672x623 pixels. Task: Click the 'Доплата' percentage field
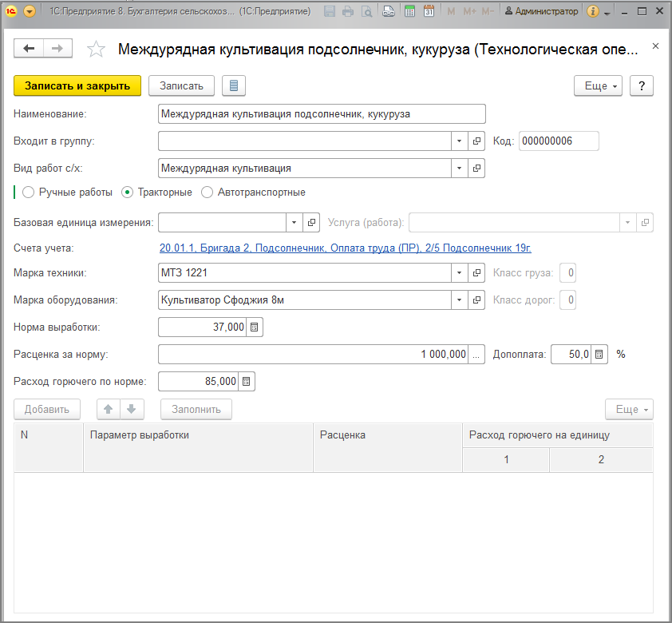pos(571,354)
